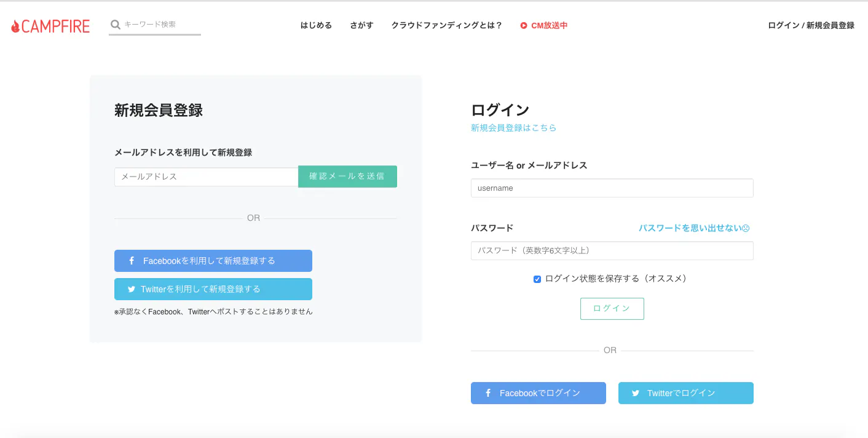
Task: Select the さがす navigation item
Action: tap(361, 25)
